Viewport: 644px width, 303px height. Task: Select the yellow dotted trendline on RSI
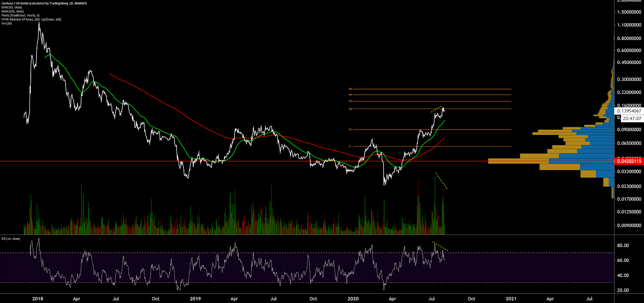click(440, 246)
